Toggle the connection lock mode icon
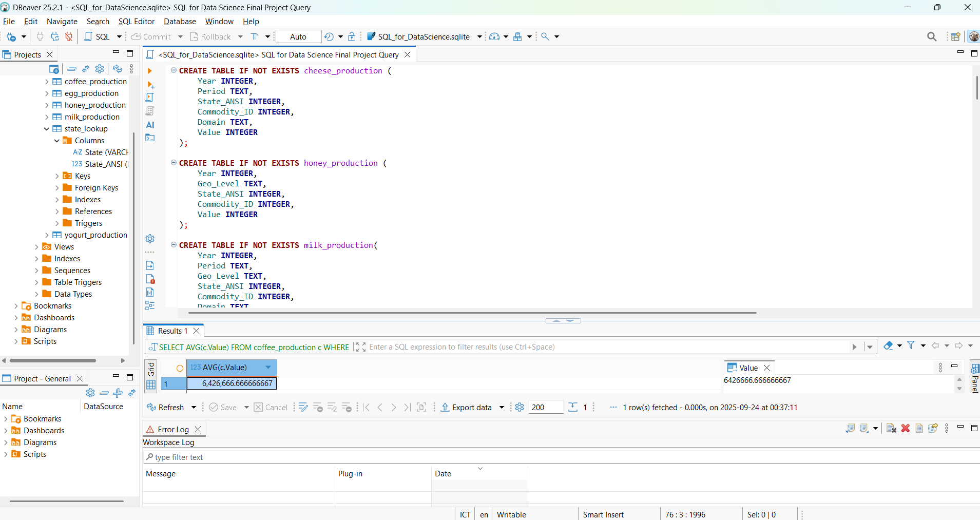 [352, 36]
